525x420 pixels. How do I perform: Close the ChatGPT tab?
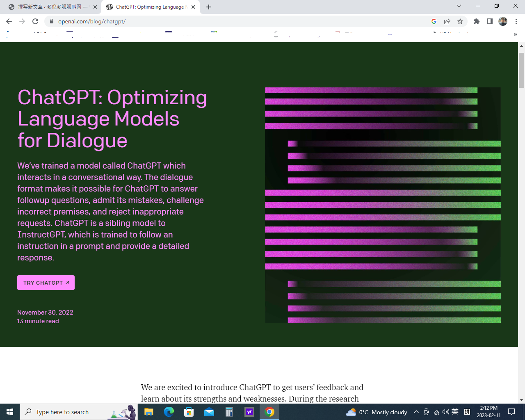pos(193,7)
